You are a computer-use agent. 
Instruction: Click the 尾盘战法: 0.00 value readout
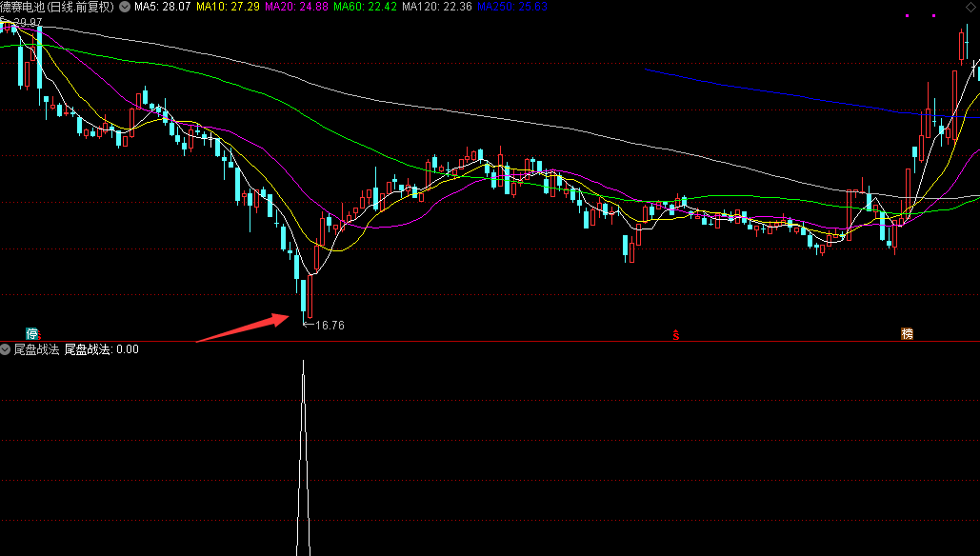click(x=102, y=349)
